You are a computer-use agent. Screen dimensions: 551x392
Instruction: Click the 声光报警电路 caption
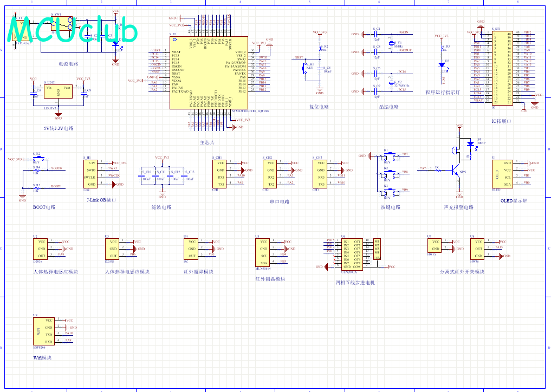pyautogui.click(x=459, y=207)
